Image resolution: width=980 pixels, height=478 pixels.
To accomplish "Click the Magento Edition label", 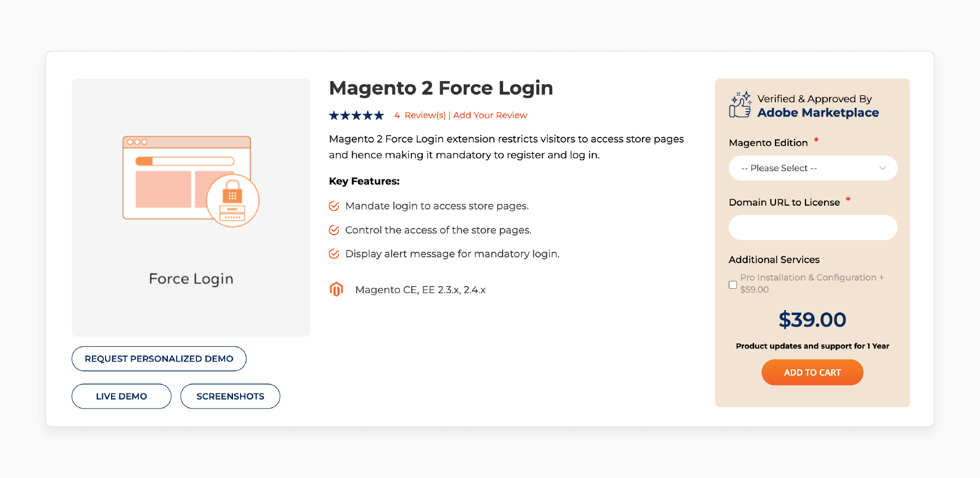I will (768, 143).
